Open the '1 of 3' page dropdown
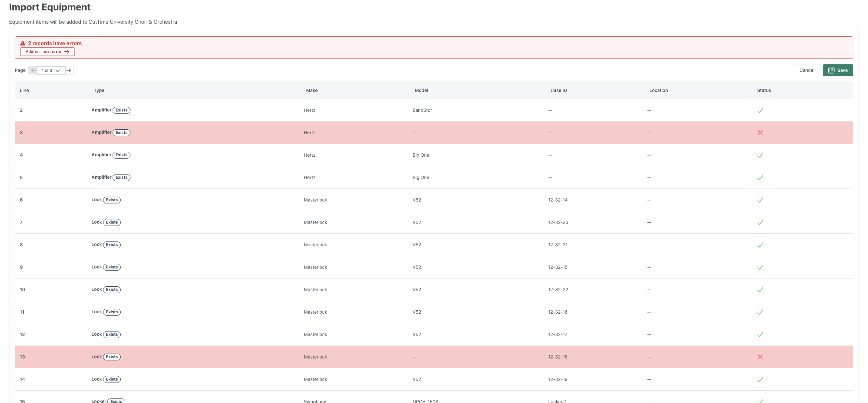Viewport: 868px width, 403px height. click(50, 71)
